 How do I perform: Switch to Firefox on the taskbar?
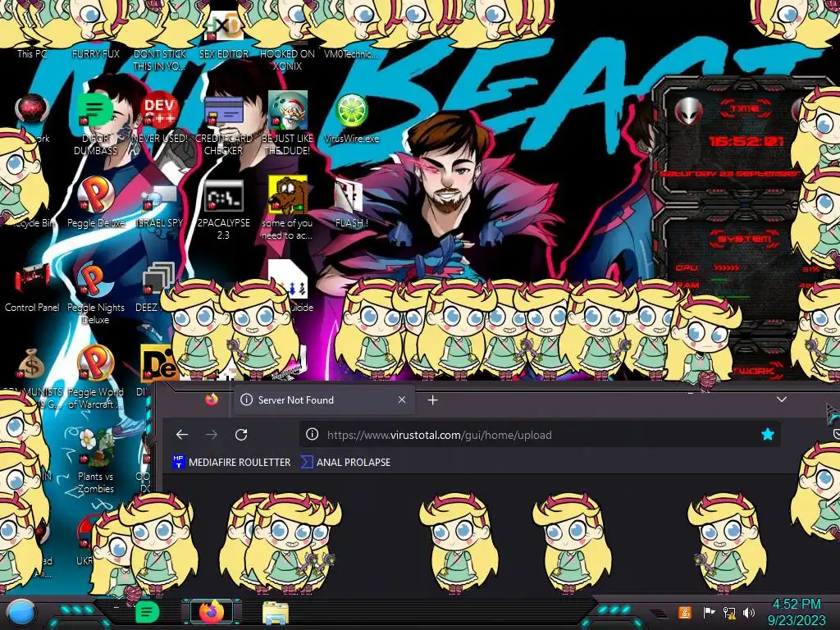(212, 612)
